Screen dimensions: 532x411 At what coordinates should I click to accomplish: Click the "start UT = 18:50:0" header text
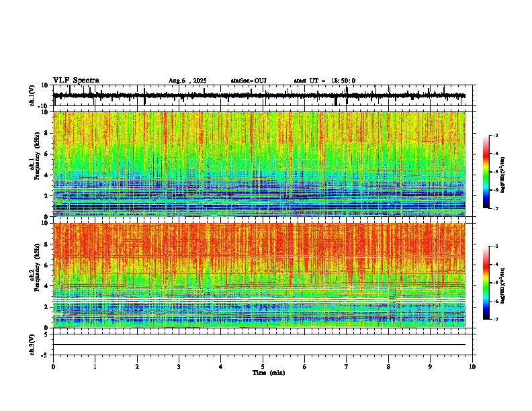(324, 81)
